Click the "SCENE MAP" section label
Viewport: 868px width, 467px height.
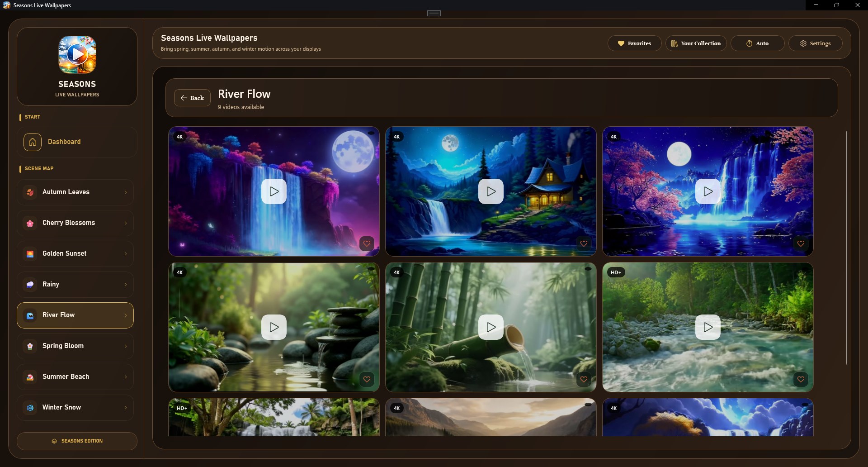[x=39, y=168]
